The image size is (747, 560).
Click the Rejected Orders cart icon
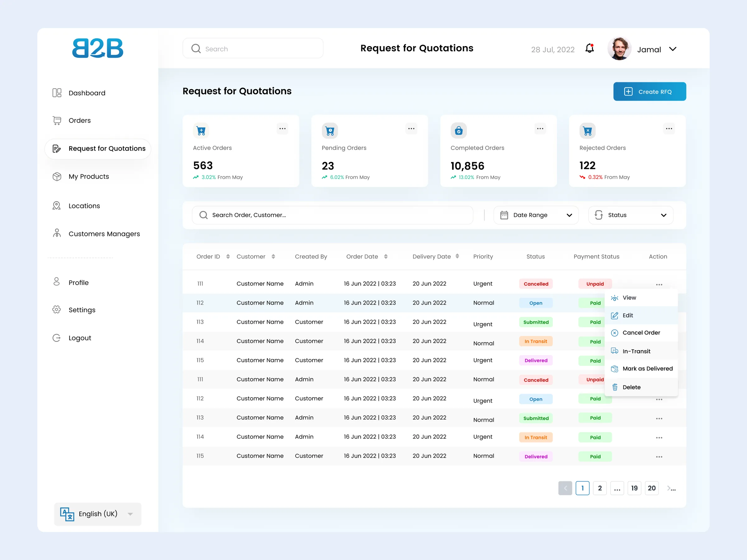tap(587, 131)
